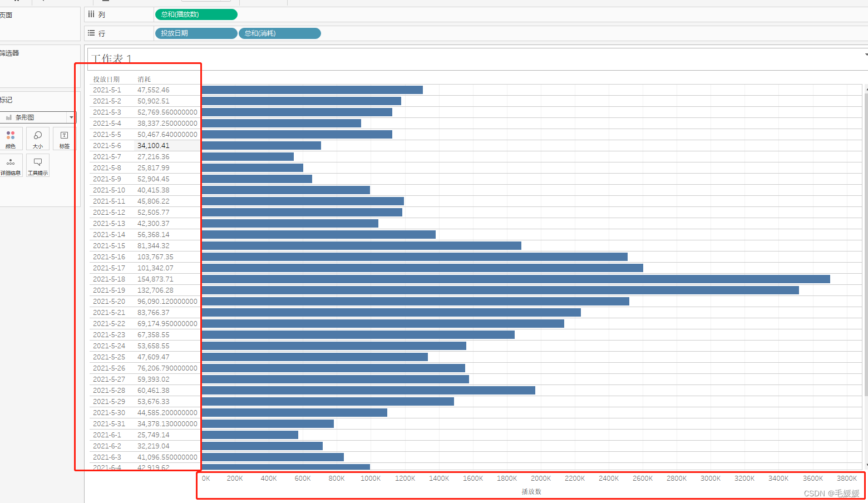Select the 消耗 column header
The image size is (868, 503).
coord(144,79)
